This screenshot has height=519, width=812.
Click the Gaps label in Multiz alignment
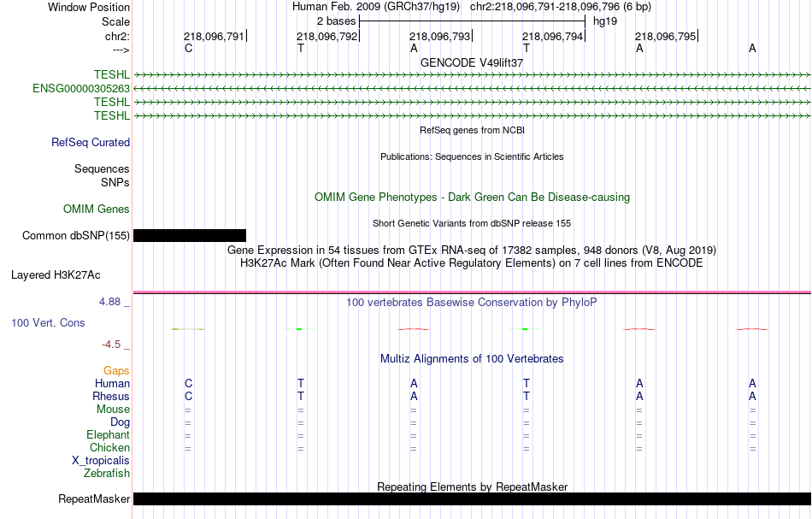[116, 370]
